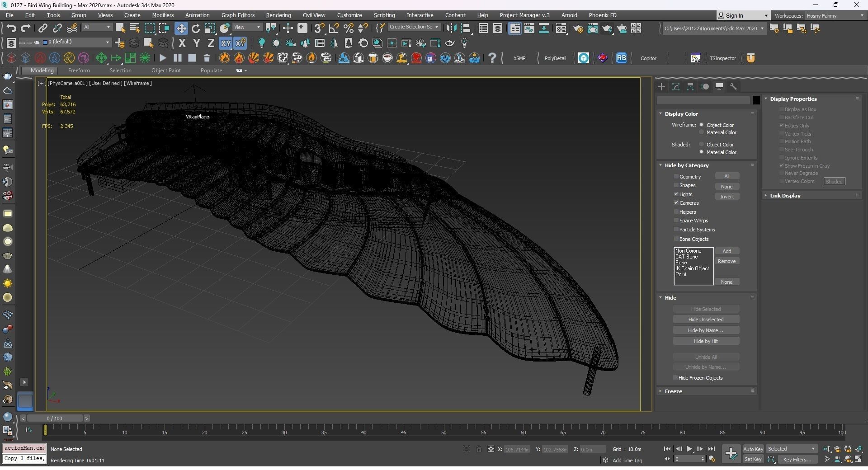This screenshot has height=470, width=868.
Task: Select the Select and Rotate tool
Action: (196, 28)
